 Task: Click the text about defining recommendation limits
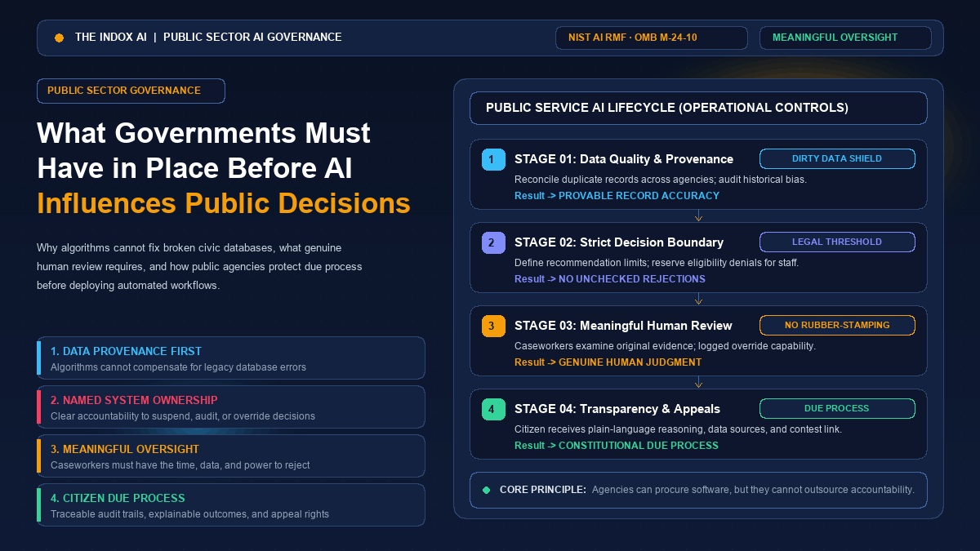(x=657, y=263)
